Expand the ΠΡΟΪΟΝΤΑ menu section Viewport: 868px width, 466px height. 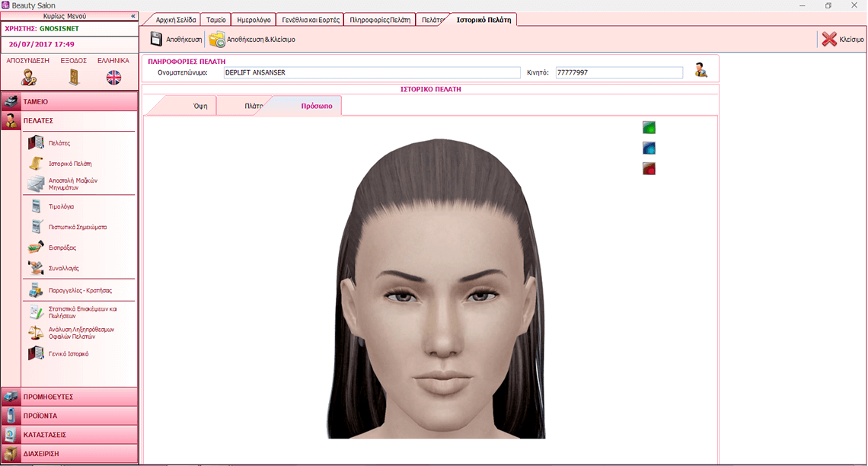tap(69, 416)
